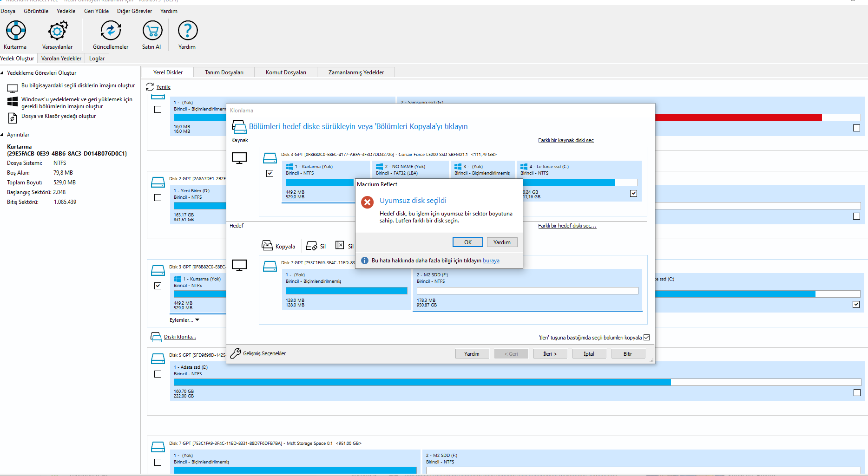
Task: Click the file icon for Dosya ve Klasör yedeği
Action: [13, 118]
